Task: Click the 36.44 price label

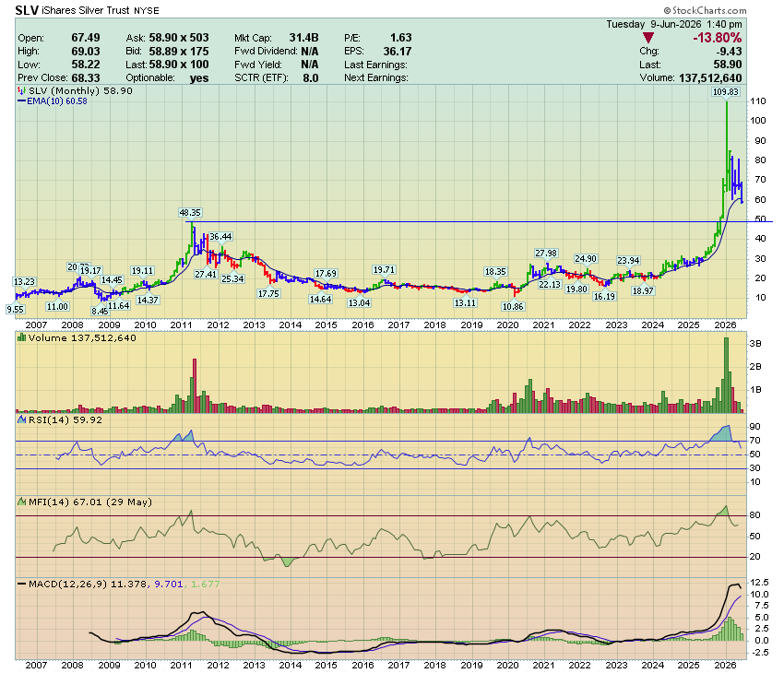Action: click(220, 237)
